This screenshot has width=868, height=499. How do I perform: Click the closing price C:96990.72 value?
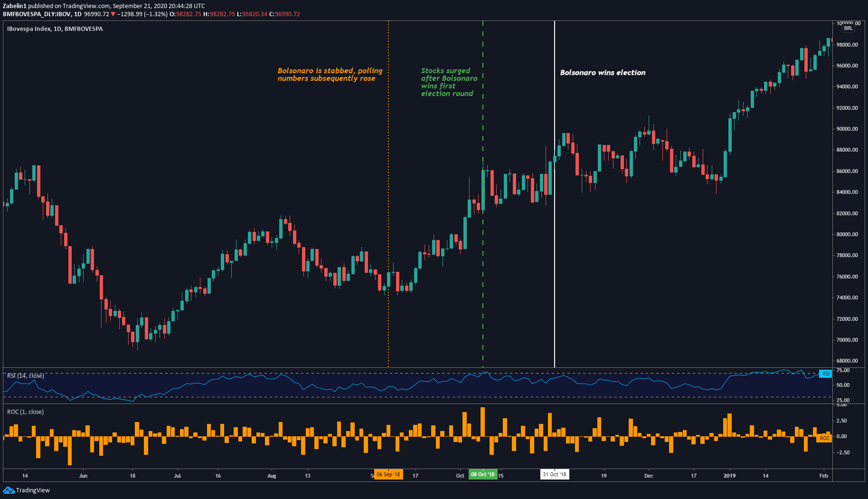[285, 14]
